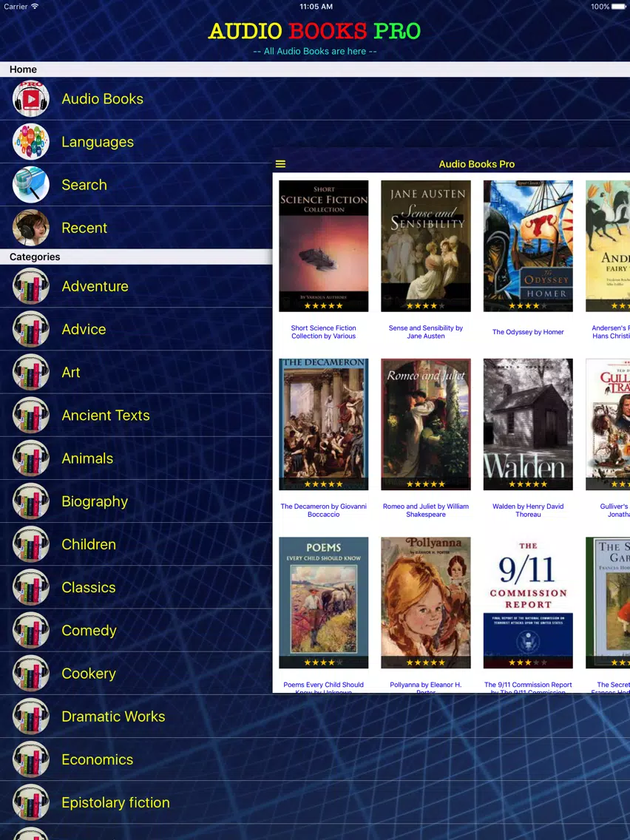The width and height of the screenshot is (630, 840).
Task: Tap the Biography category headphones icon
Action: [x=31, y=501]
